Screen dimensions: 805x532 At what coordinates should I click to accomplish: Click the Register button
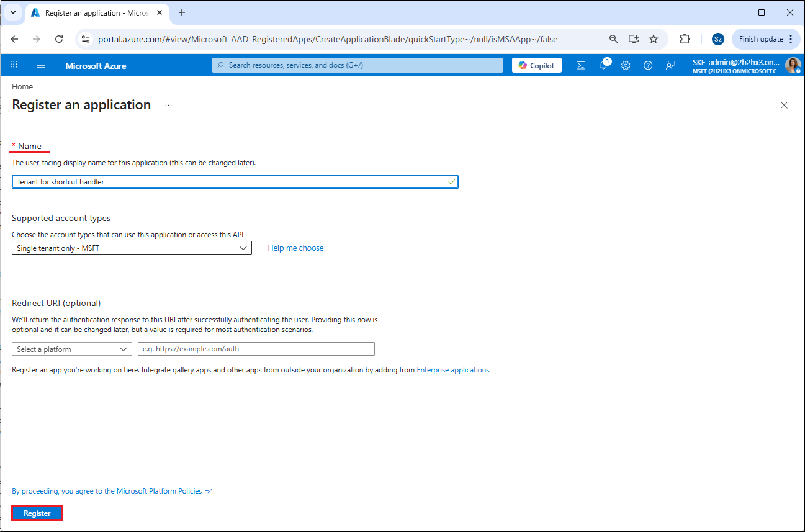click(x=37, y=513)
